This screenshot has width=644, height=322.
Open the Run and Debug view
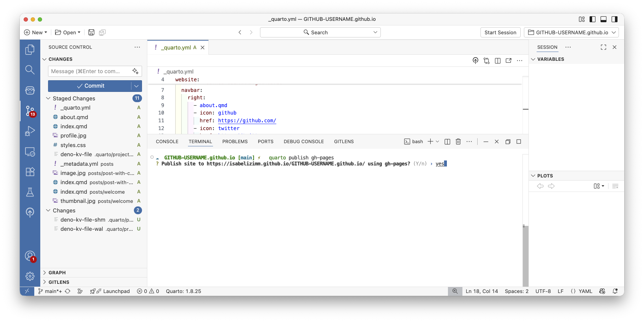pos(30,131)
